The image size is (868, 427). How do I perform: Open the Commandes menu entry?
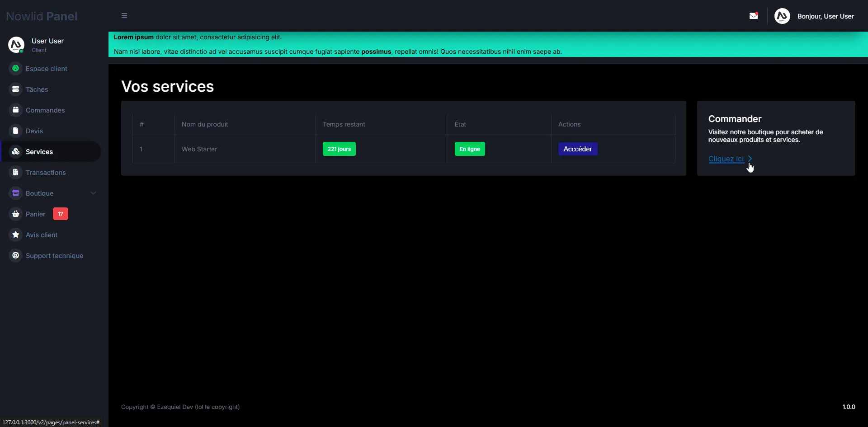pyautogui.click(x=45, y=110)
